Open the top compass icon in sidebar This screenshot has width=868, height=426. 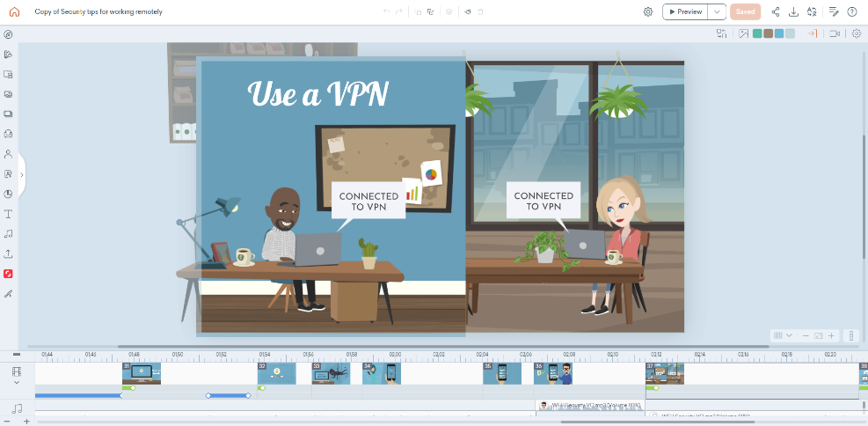click(x=8, y=34)
